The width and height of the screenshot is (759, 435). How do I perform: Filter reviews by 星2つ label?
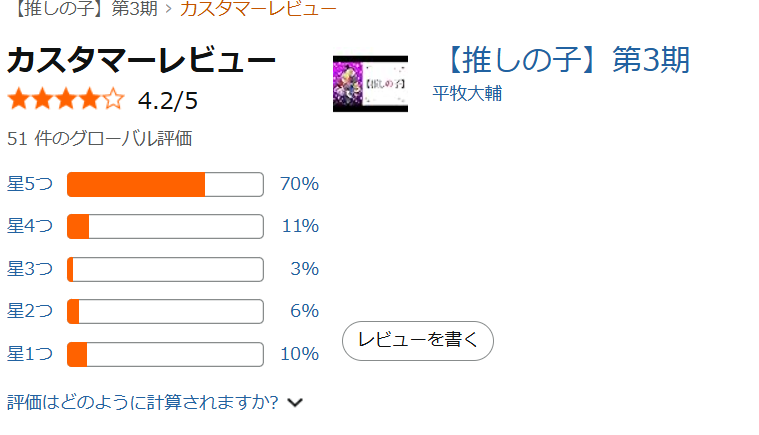[29, 311]
